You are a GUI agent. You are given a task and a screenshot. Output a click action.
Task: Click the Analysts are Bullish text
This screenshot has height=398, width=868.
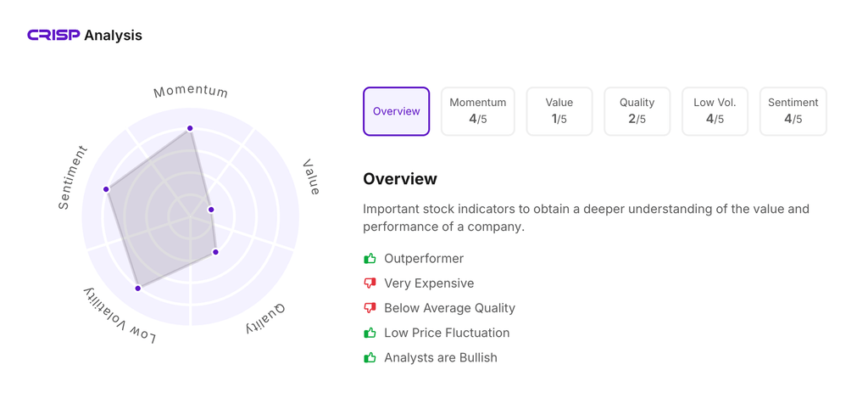441,357
